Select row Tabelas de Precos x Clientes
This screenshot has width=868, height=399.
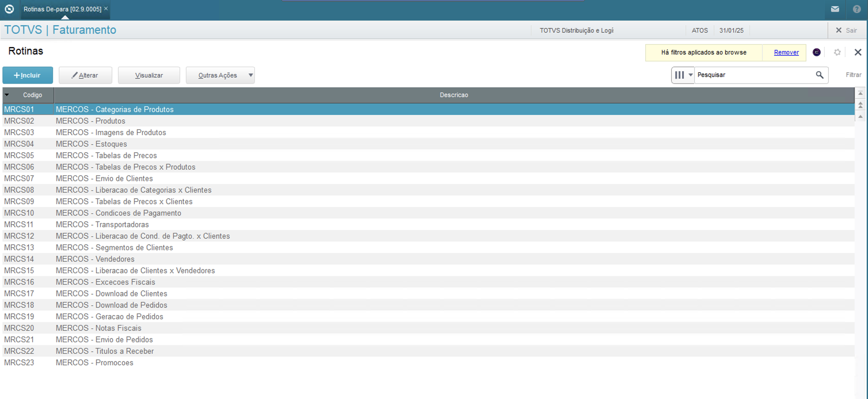tap(428, 201)
